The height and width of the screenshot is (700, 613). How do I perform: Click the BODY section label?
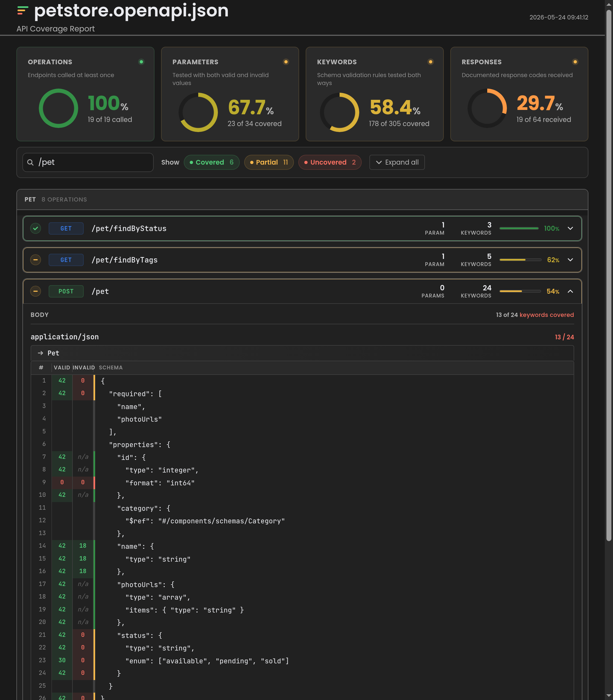pyautogui.click(x=40, y=315)
